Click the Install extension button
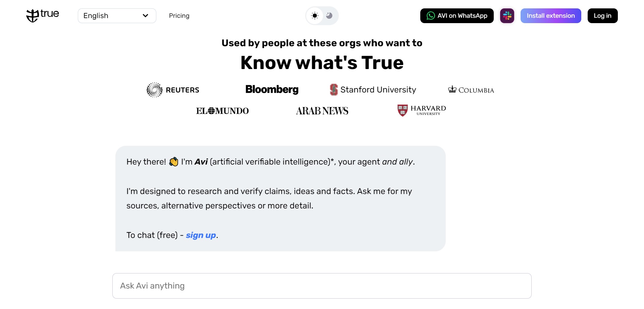The width and height of the screenshot is (644, 309). [x=551, y=16]
